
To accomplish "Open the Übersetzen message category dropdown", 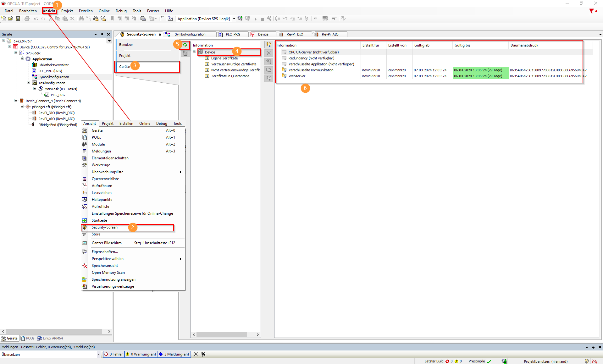I will (98, 354).
